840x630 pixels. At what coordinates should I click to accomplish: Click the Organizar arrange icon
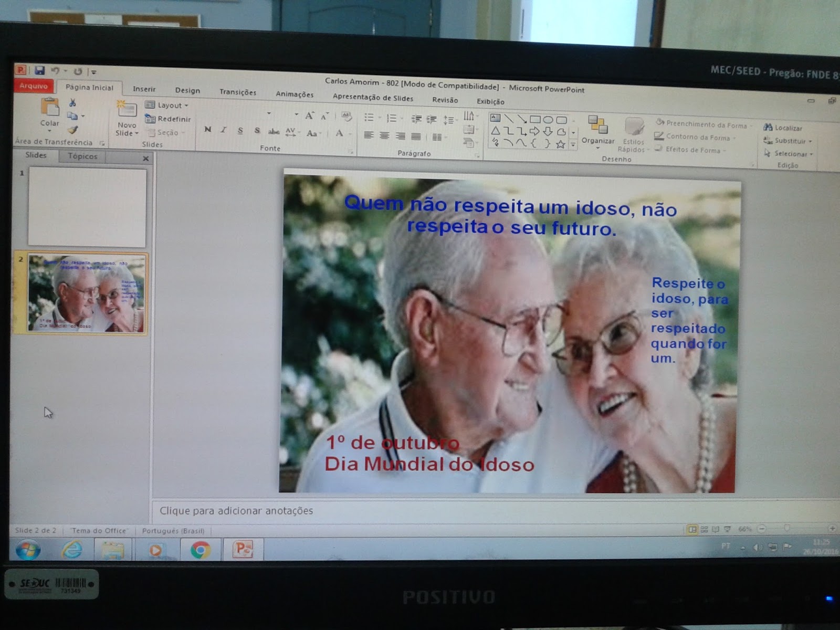coord(598,125)
